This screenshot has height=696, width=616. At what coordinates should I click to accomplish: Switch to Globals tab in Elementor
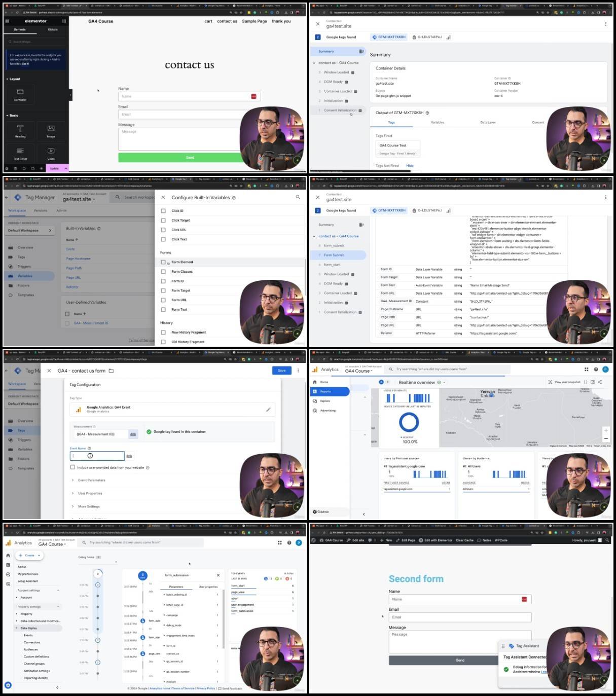point(53,30)
